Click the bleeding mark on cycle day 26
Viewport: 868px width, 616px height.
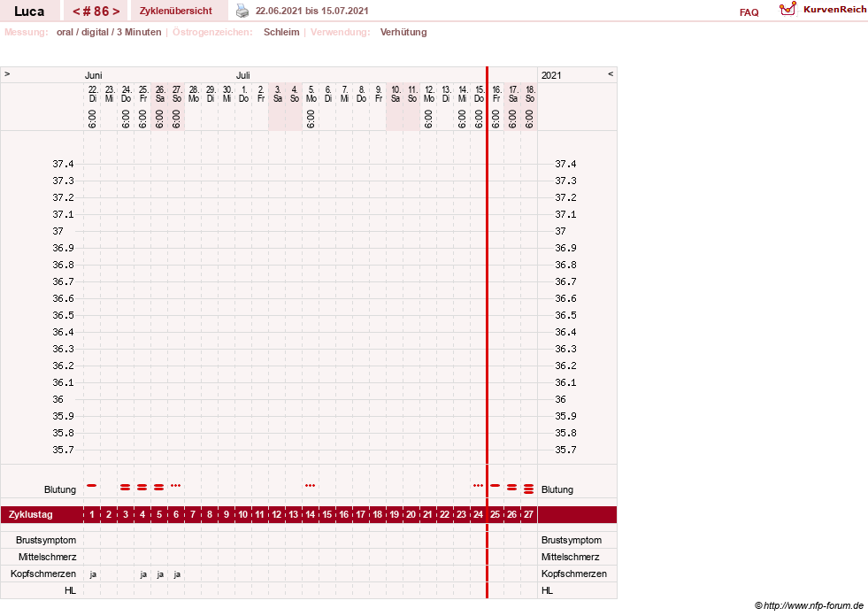coord(512,487)
